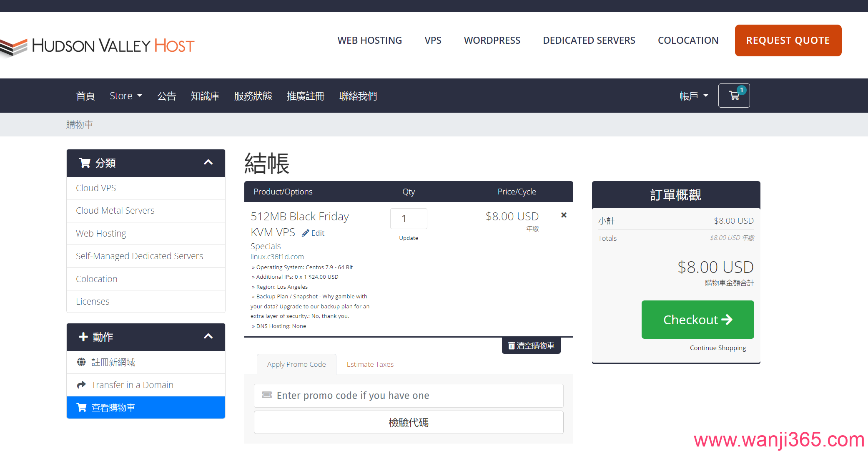Select Licenses category
868x454 pixels.
[146, 301]
